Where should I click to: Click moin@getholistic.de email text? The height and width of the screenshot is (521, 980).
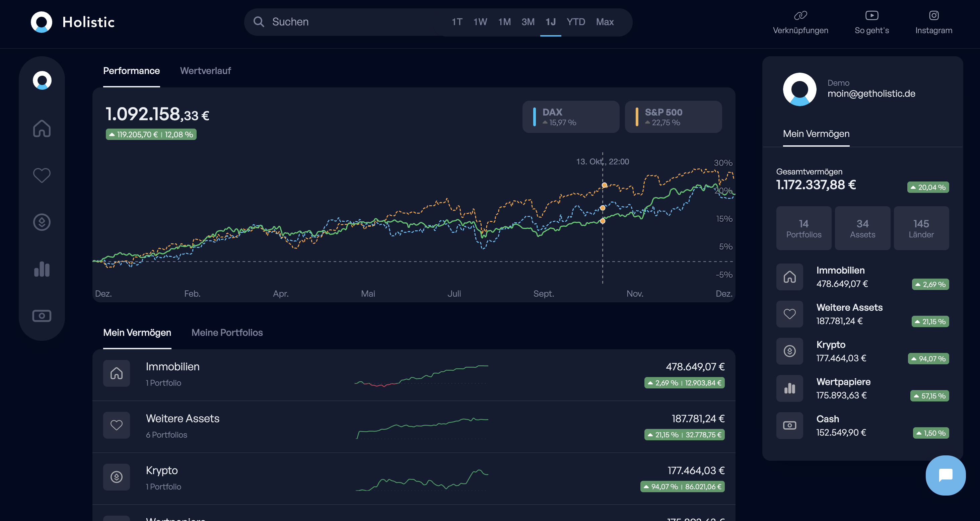871,93
